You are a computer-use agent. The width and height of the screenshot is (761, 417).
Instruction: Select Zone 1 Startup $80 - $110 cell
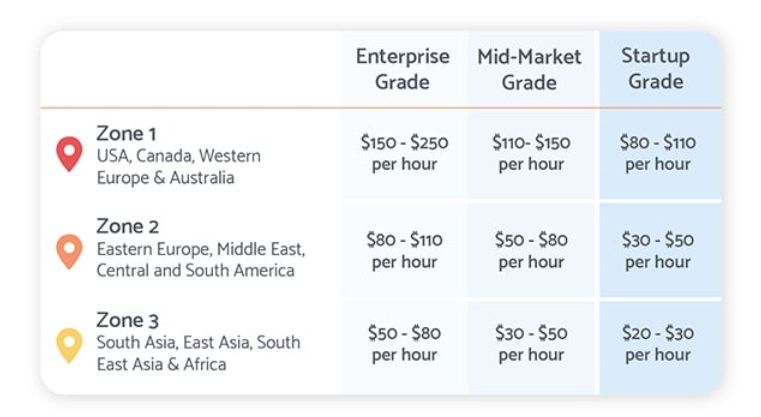(x=657, y=153)
